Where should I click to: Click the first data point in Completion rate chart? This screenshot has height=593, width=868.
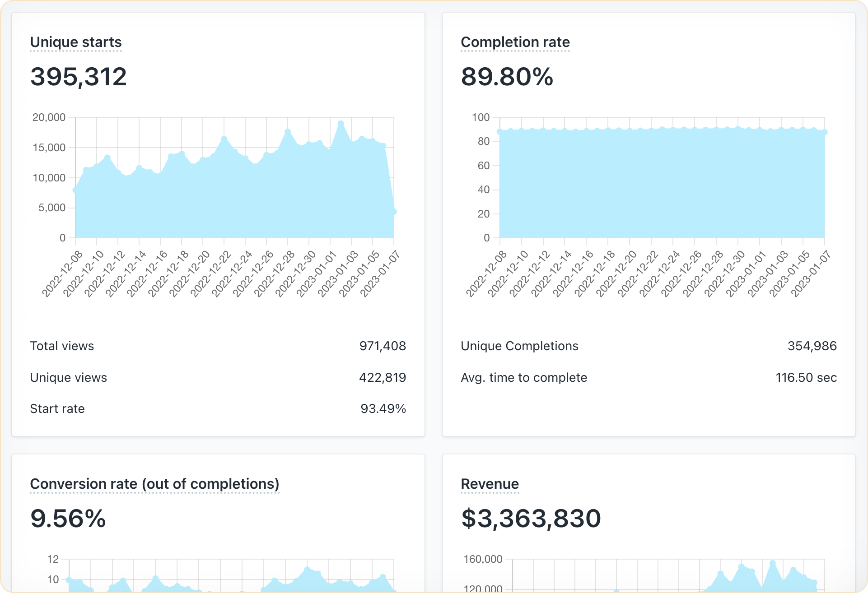[499, 132]
